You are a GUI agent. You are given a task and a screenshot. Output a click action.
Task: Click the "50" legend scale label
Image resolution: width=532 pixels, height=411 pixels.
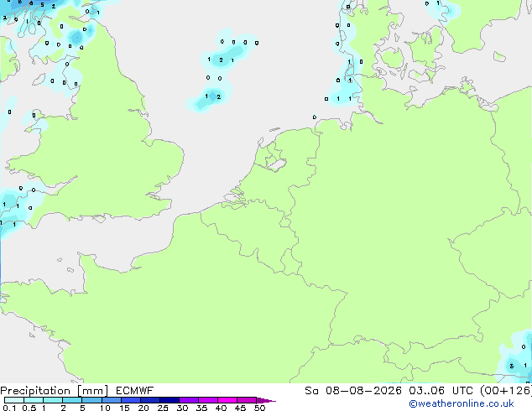click(259, 408)
